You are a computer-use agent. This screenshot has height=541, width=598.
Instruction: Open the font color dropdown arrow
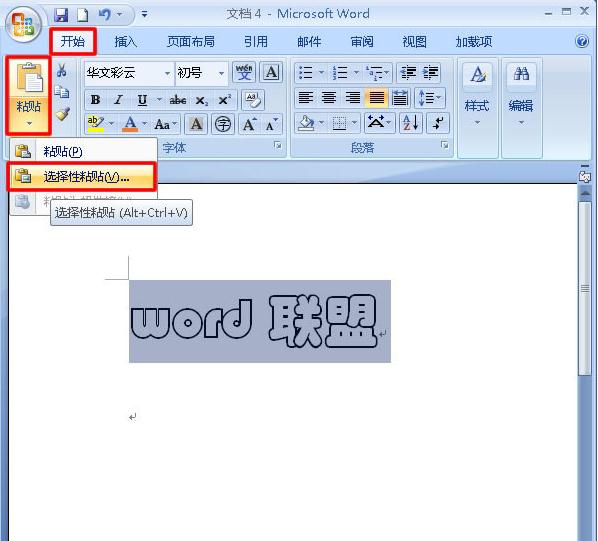coord(145,124)
